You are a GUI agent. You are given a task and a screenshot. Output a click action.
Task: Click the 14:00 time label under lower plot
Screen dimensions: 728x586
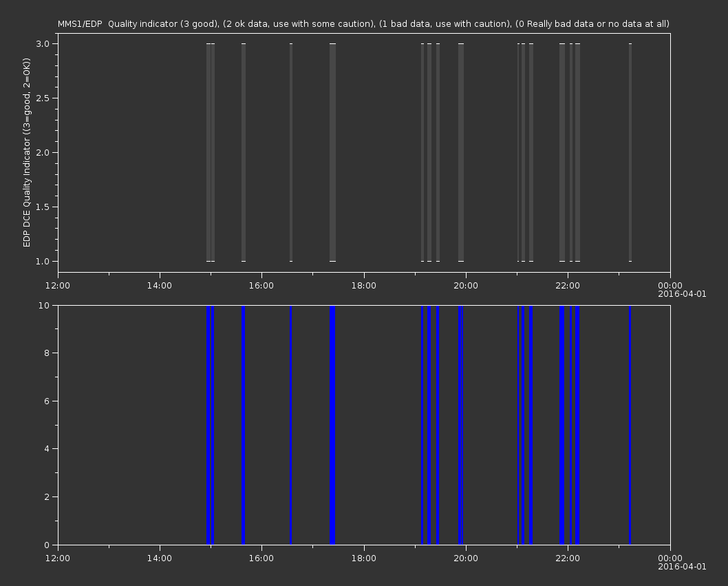point(159,558)
